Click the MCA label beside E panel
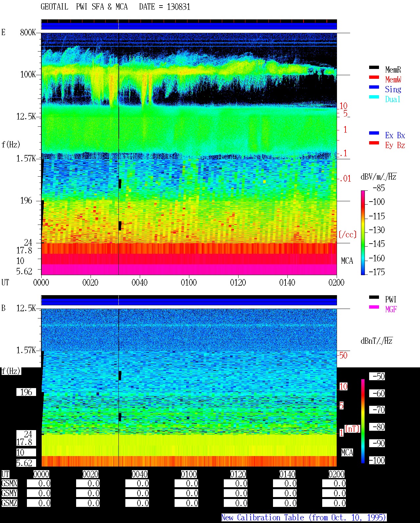 click(x=347, y=261)
